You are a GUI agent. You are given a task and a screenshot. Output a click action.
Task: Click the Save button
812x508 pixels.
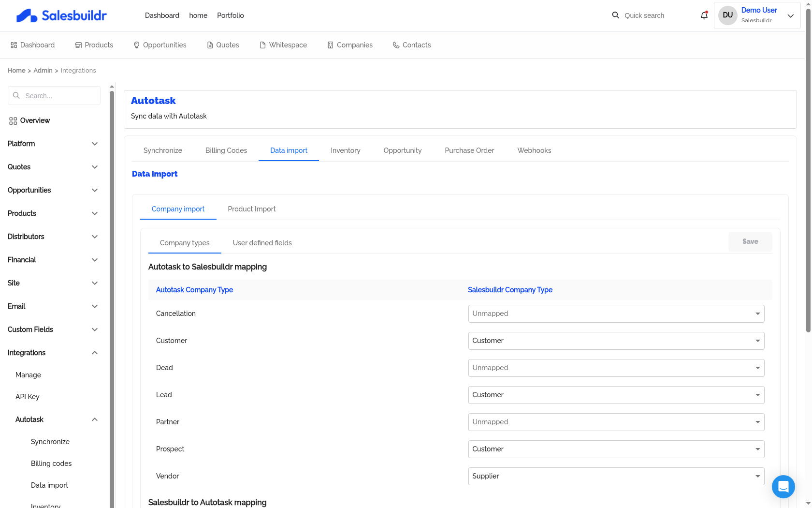coord(750,241)
